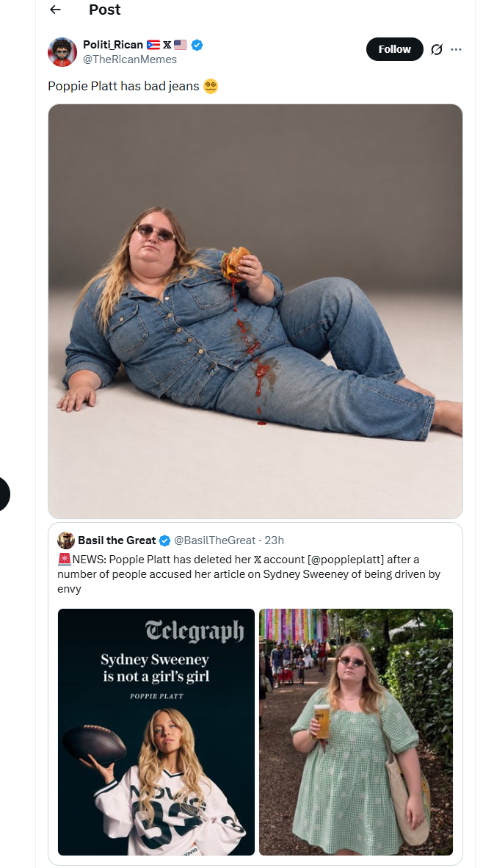Click the Grok slash-circle icon
Screen dimensions: 483x868
click(437, 49)
